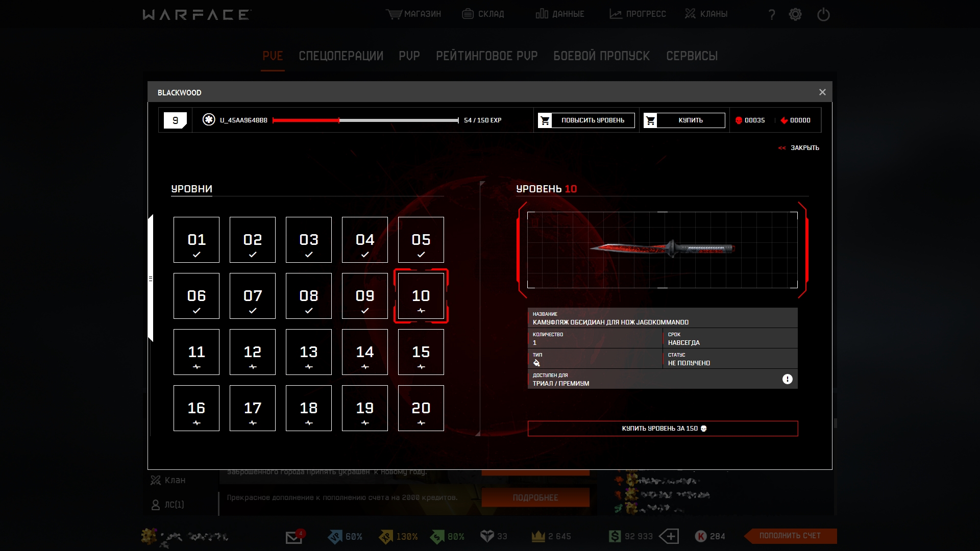
Task: Click the Купить button
Action: 684,120
